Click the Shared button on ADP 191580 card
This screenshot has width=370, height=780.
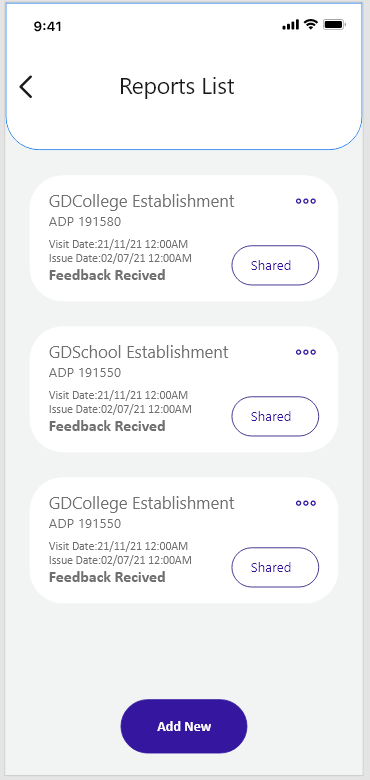coord(275,265)
